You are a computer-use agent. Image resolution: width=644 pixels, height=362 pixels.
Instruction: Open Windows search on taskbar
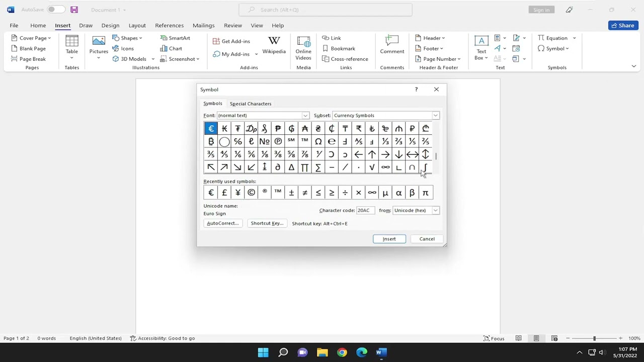(x=283, y=352)
